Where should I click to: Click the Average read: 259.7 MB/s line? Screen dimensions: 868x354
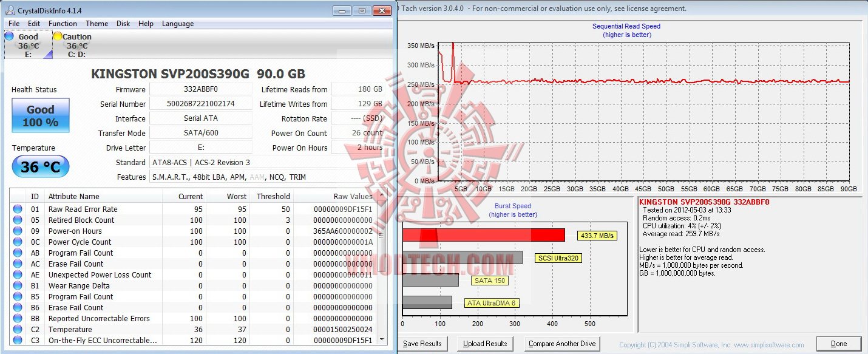(681, 234)
